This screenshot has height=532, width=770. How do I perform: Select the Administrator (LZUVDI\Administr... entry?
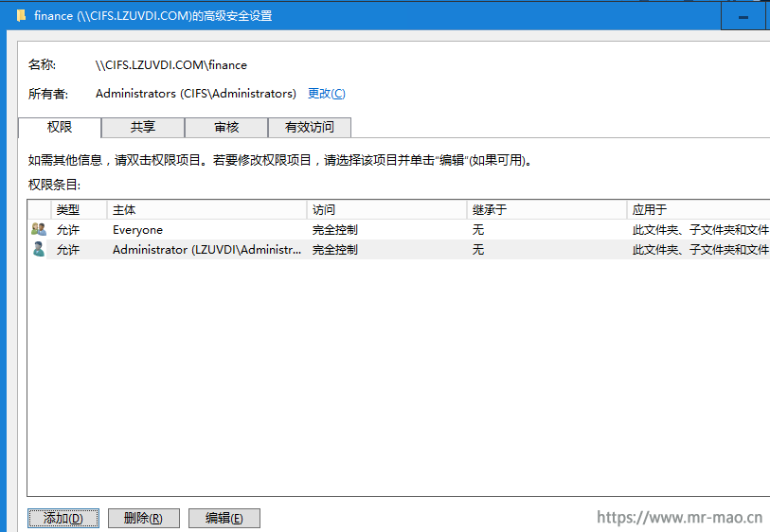click(x=399, y=250)
